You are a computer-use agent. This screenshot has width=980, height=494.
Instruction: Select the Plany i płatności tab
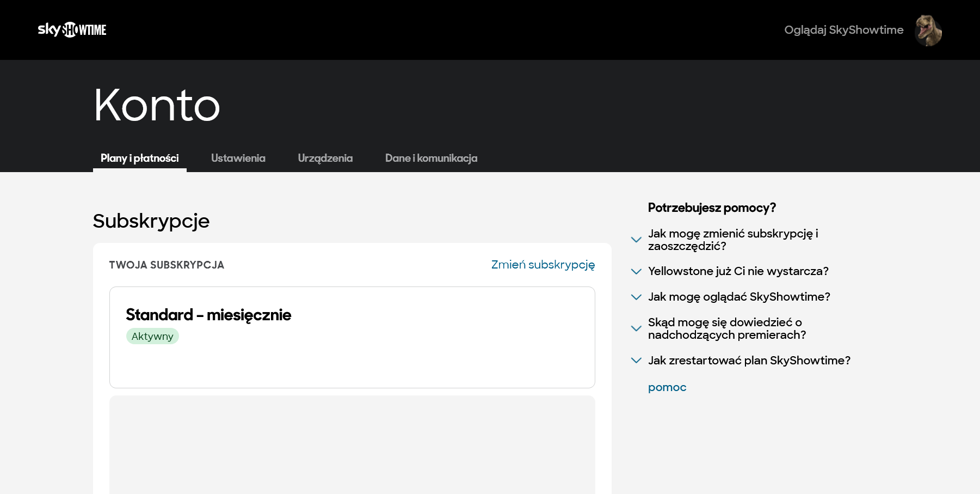click(139, 158)
